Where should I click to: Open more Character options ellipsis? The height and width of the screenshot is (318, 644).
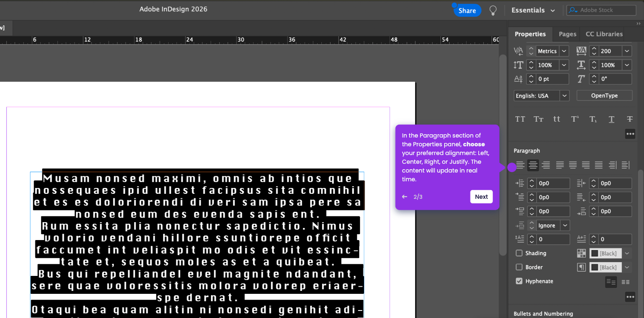630,134
